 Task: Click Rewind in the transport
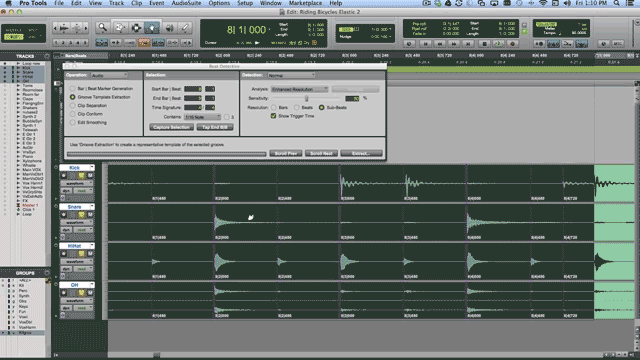pyautogui.click(x=439, y=44)
